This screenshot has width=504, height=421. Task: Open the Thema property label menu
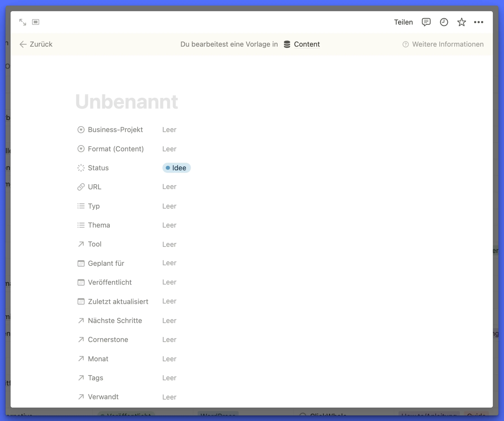(x=99, y=225)
